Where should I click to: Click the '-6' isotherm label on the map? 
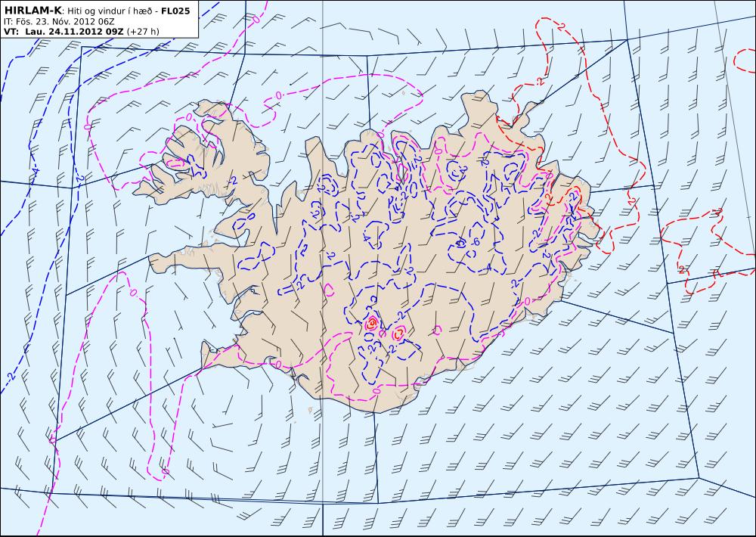pos(475,242)
